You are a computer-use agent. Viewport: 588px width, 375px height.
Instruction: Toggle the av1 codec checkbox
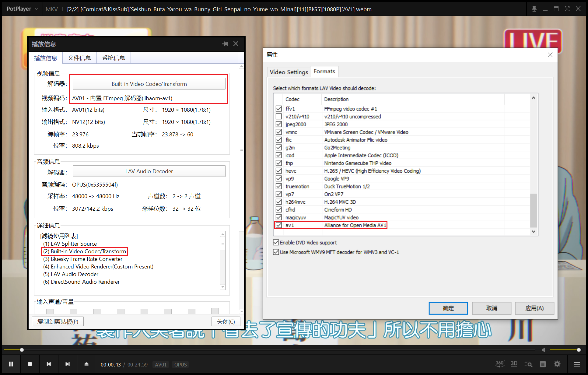(x=278, y=225)
